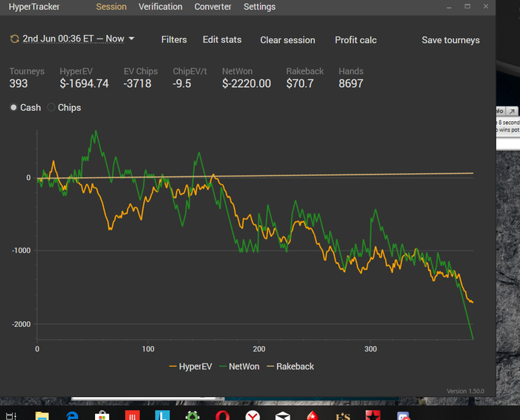This screenshot has width=520, height=420.
Task: Click the Version 1.50.0 label
Action: click(465, 391)
